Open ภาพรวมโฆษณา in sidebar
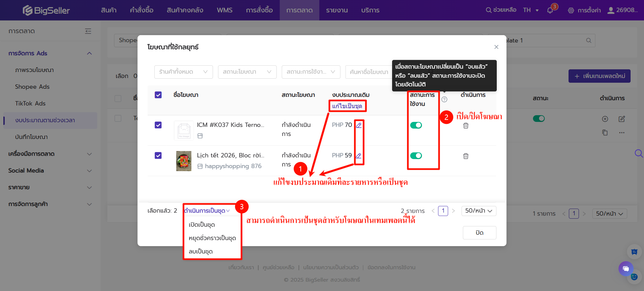Image resolution: width=644 pixels, height=291 pixels. point(34,70)
